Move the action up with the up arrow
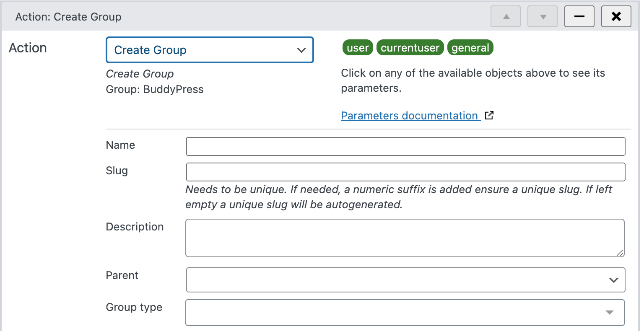This screenshot has width=644, height=331. click(505, 16)
